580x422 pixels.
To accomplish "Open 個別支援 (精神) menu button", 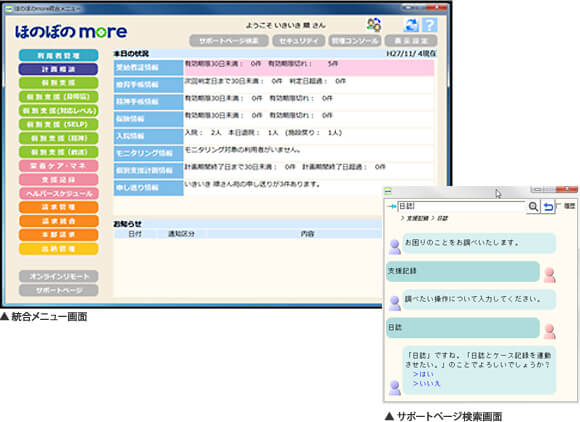I will (x=58, y=138).
